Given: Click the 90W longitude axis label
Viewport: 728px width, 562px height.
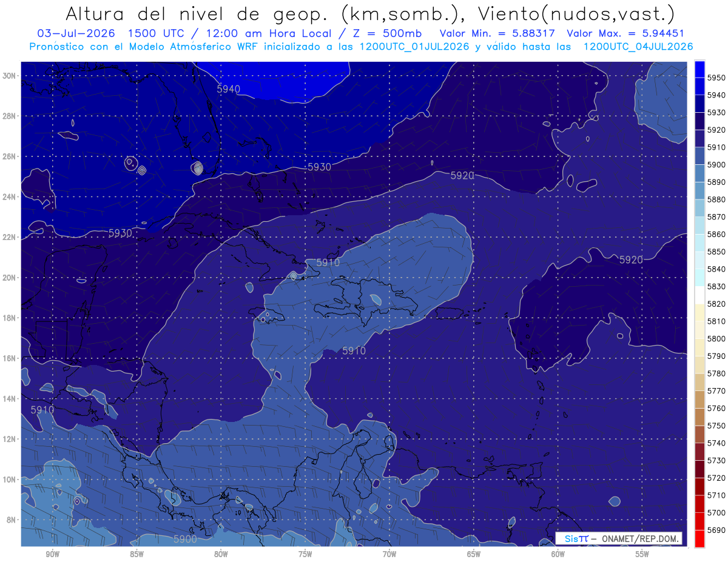Looking at the screenshot, I should [52, 554].
